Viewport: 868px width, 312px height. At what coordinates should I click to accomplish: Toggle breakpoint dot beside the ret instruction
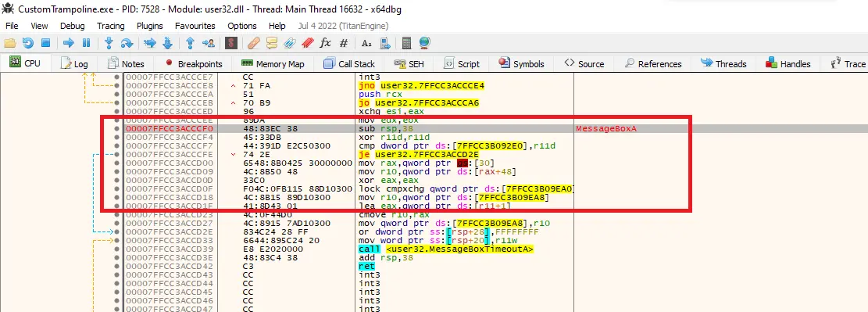(x=116, y=266)
